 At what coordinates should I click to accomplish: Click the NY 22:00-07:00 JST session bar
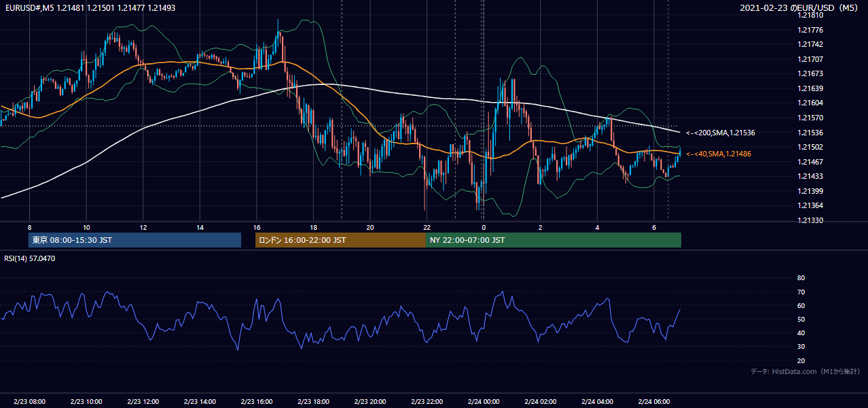pyautogui.click(x=554, y=240)
